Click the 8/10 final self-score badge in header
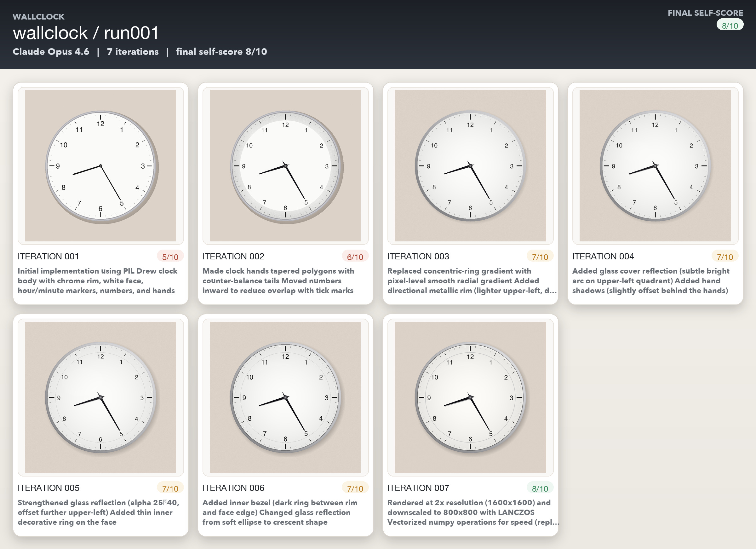Screen dimensions: 756x549 [730, 26]
